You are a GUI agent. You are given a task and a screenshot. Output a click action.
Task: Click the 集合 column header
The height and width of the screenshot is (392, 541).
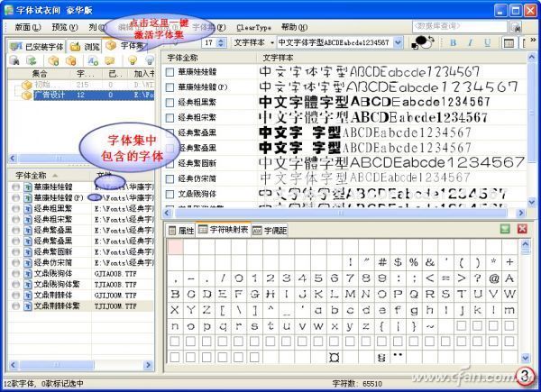tap(40, 73)
